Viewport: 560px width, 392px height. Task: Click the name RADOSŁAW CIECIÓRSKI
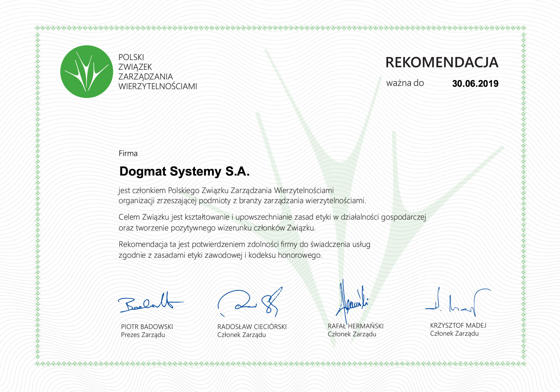pos(252,327)
